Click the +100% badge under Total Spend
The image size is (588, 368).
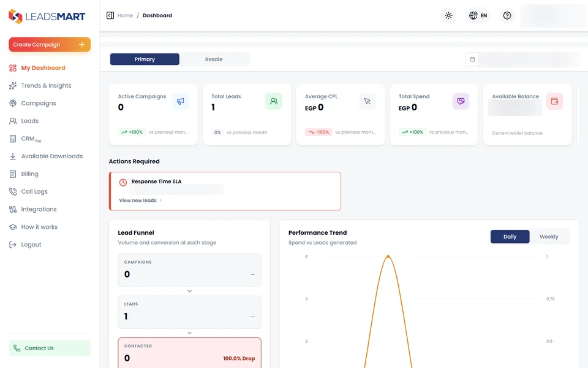point(412,132)
